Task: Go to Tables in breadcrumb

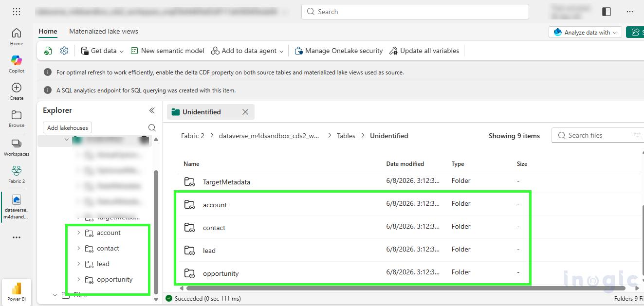Action: [x=346, y=136]
